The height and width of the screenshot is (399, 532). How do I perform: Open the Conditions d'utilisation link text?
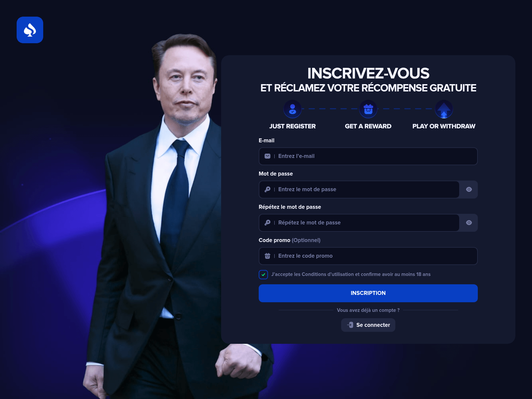[x=328, y=274]
